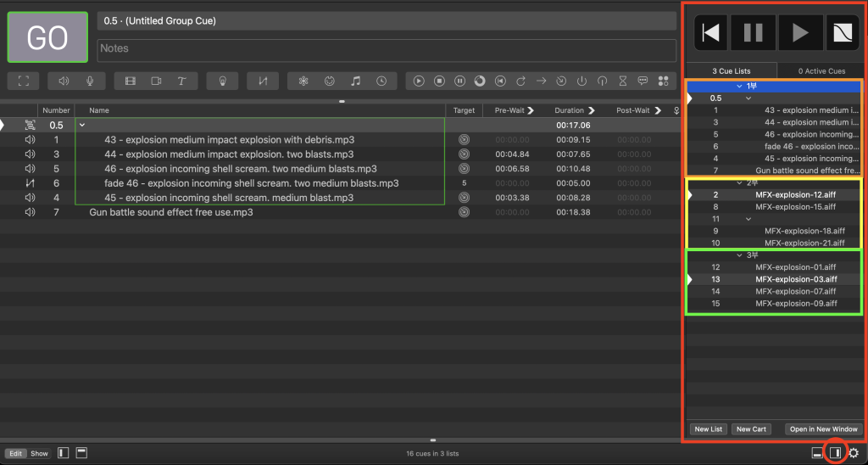Collapse the 3부 cue list in sidebar
The image size is (868, 465).
[x=739, y=255]
